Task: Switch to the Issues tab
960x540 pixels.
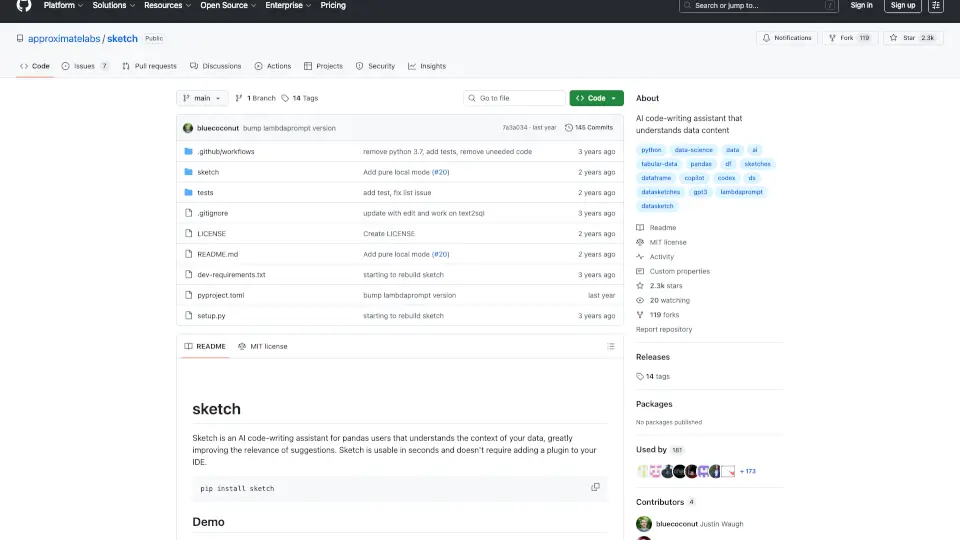Action: [85, 66]
